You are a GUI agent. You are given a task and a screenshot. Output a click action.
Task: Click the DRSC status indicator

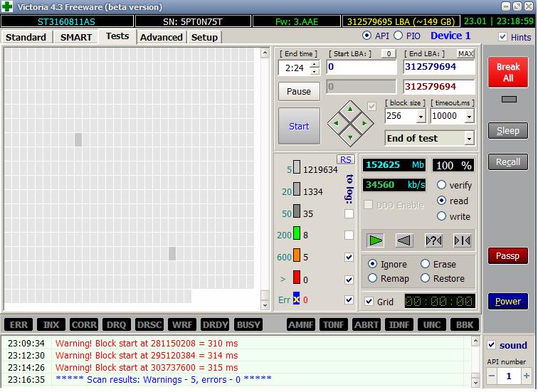coord(149,325)
